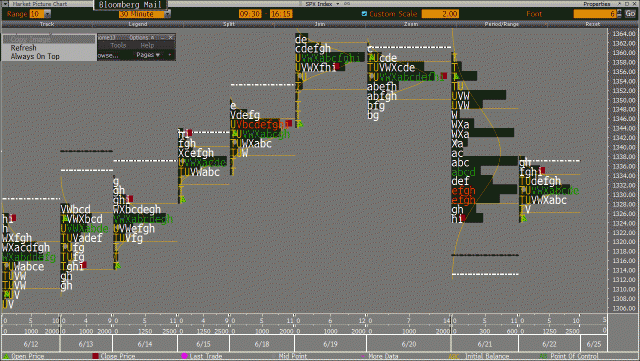Open the Help menu in small window
Viewport: 640px width, 361px height.
pos(147,45)
